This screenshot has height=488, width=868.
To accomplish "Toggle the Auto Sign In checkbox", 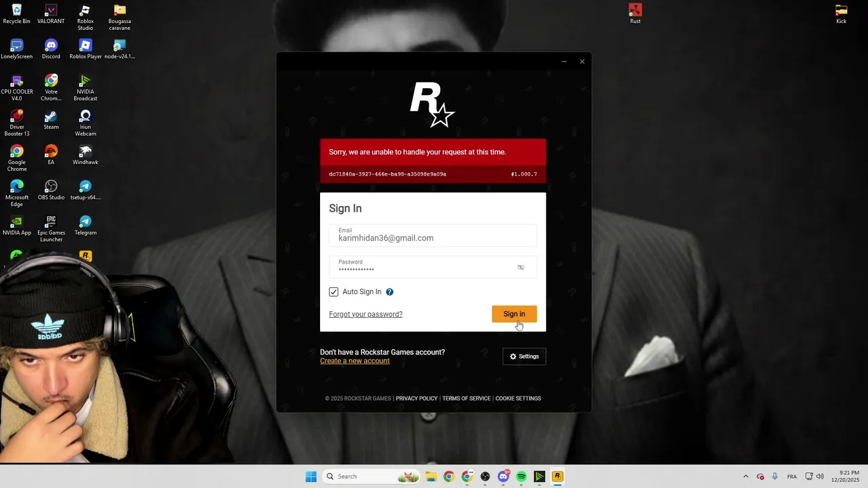I will 334,292.
